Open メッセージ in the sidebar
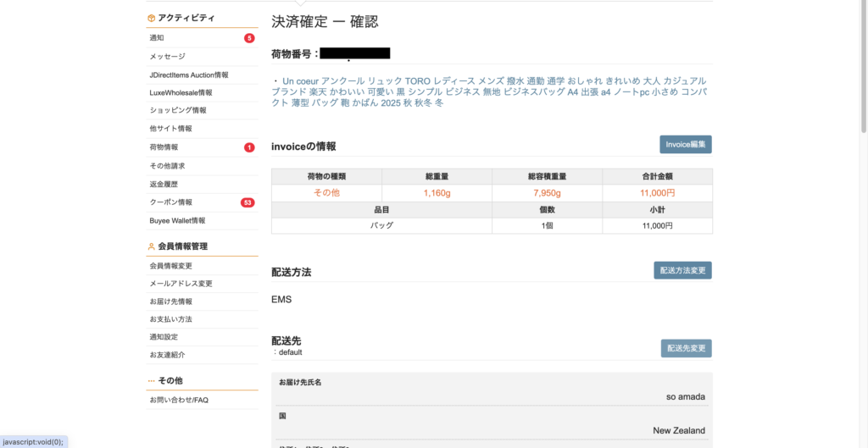 [167, 57]
